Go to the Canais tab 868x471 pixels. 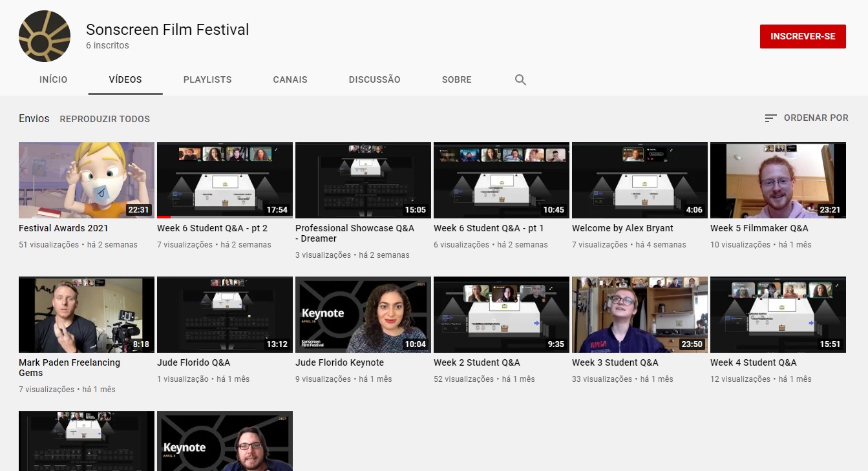[290, 80]
